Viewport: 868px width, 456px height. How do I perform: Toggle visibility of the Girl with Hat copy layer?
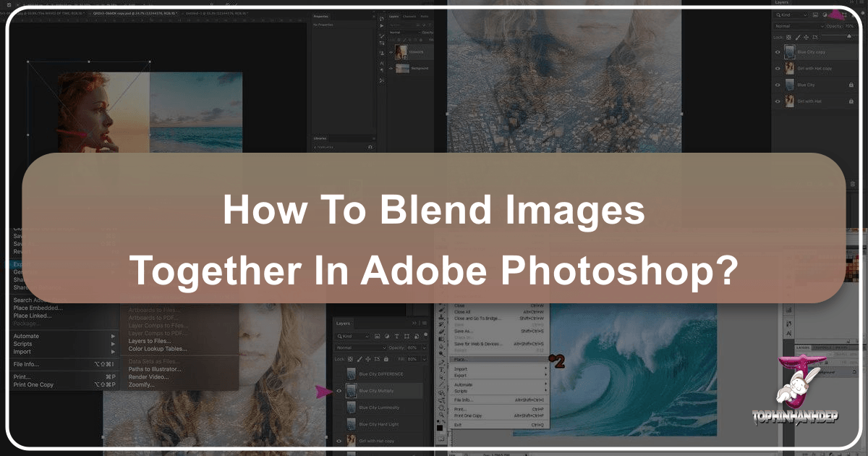[x=778, y=68]
